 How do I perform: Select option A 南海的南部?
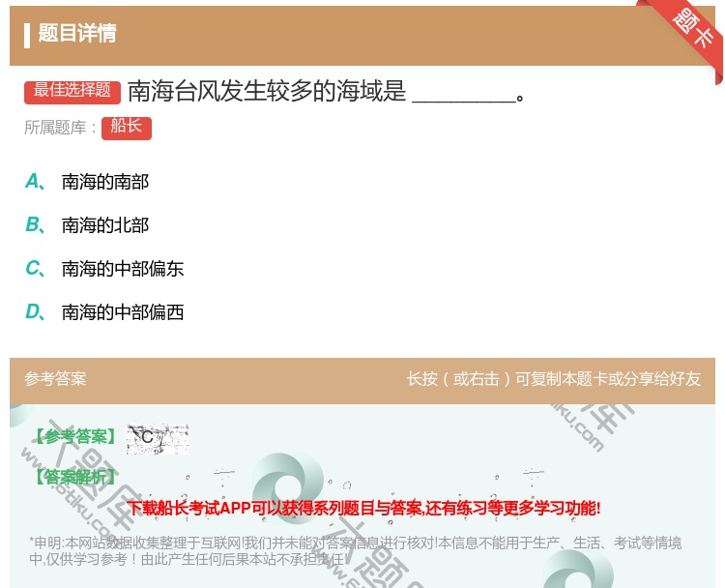point(87,182)
